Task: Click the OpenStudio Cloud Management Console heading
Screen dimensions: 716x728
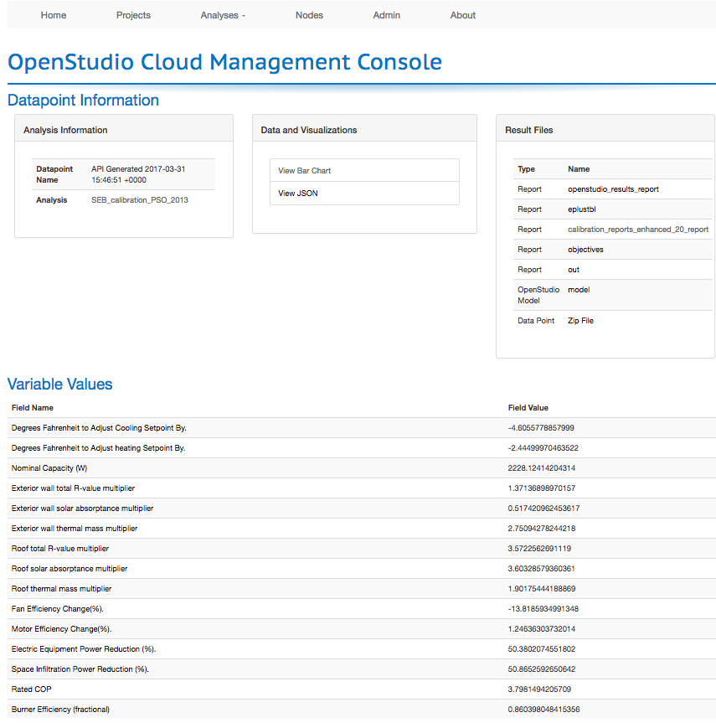Action: [x=224, y=62]
